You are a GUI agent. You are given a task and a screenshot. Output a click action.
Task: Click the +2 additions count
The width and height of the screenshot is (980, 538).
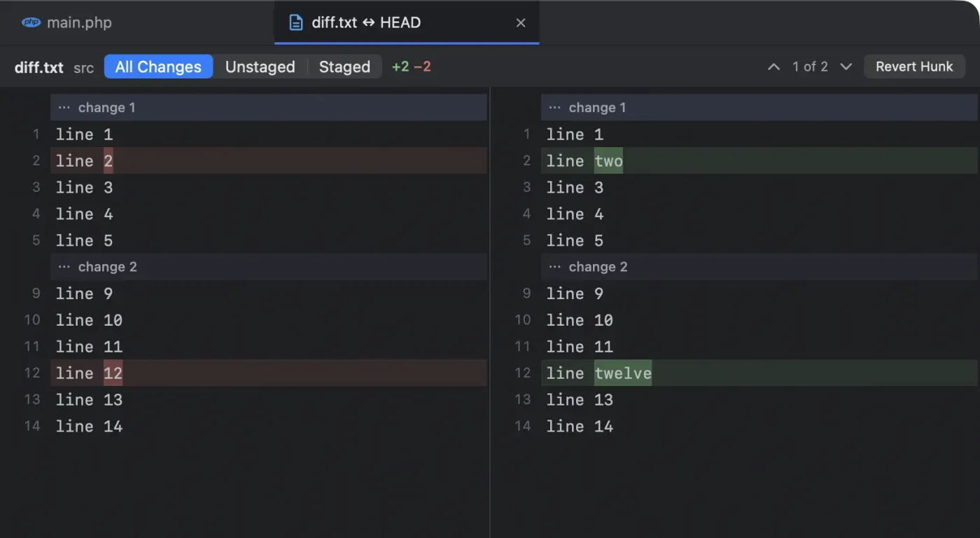tap(400, 67)
